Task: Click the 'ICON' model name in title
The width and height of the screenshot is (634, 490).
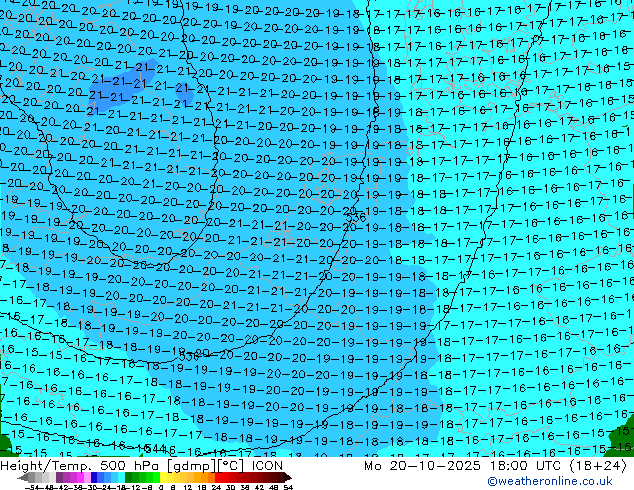Action: point(267,466)
